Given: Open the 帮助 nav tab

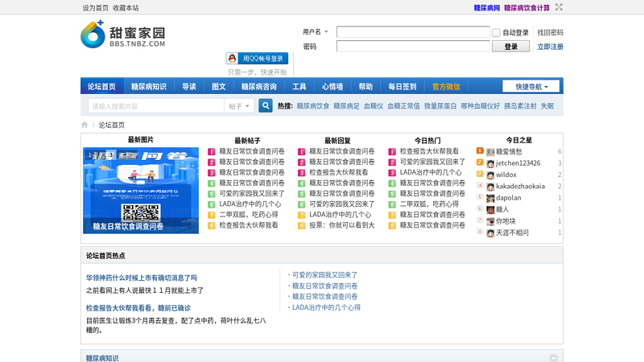Looking at the screenshot, I should coord(365,87).
